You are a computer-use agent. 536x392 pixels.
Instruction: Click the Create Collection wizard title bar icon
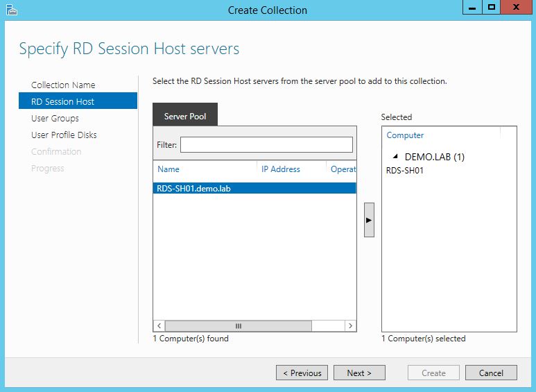[11, 10]
